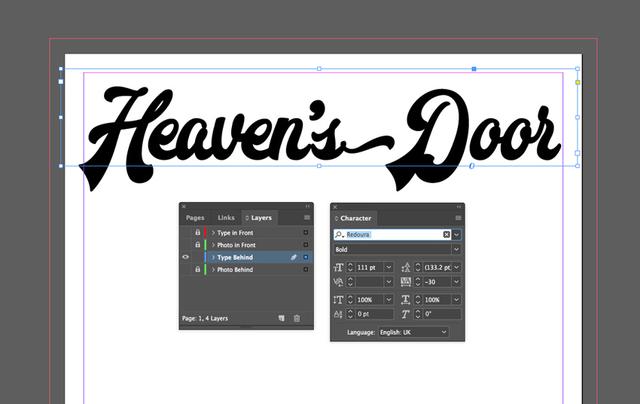Click the skew italic T icon
640x404 pixels.
(406, 314)
